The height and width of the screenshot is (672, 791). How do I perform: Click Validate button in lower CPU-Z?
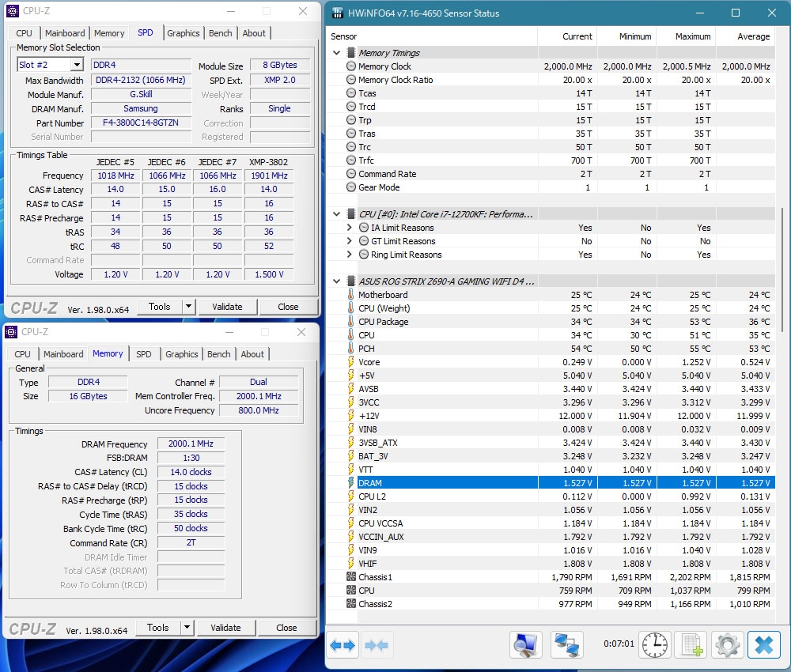point(225,628)
